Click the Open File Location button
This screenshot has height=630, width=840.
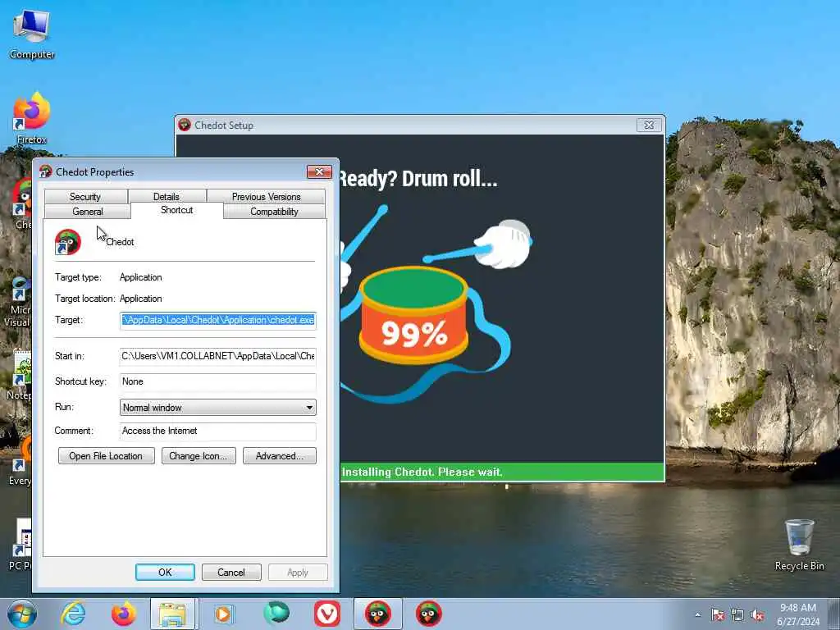coord(106,456)
